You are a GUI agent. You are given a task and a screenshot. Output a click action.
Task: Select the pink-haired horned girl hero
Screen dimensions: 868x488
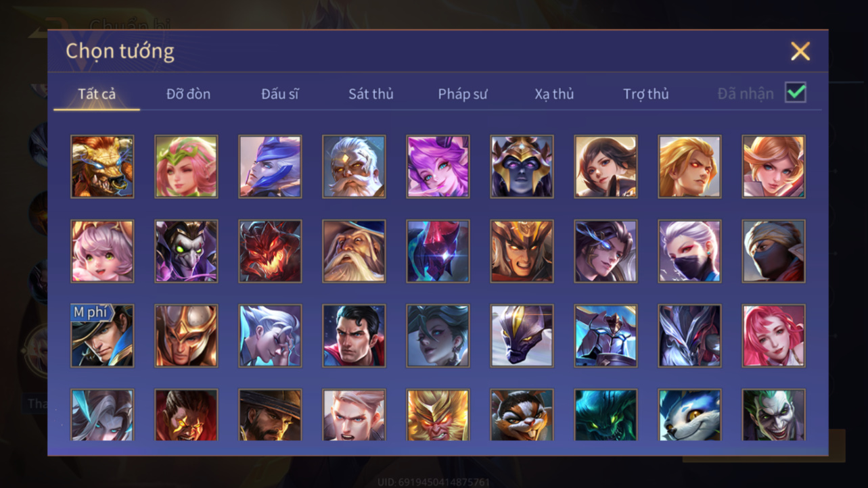tap(438, 166)
